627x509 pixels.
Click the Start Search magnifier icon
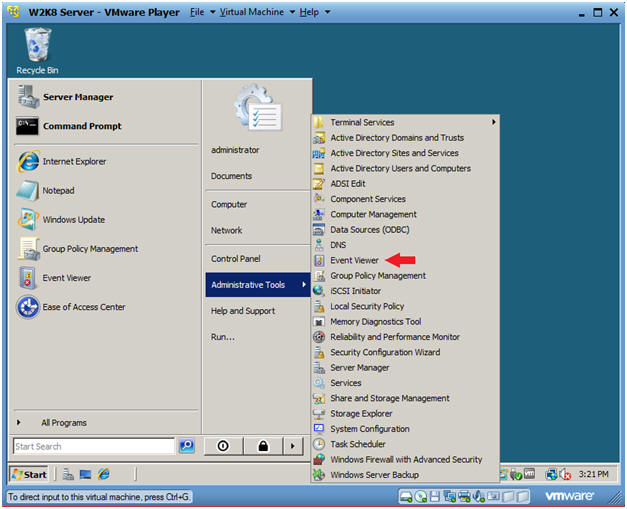[187, 445]
